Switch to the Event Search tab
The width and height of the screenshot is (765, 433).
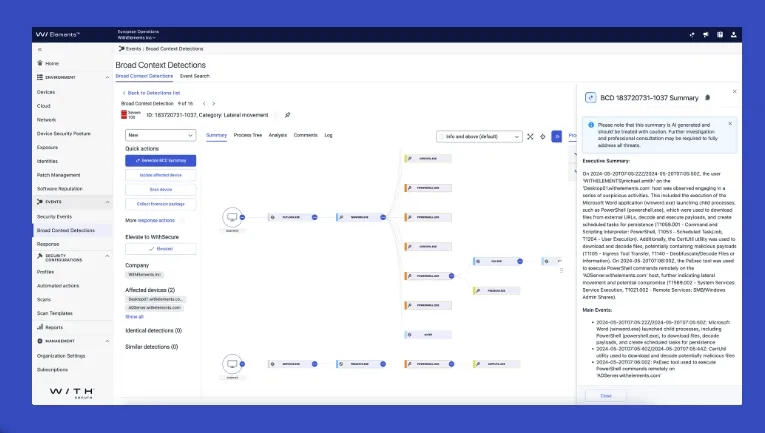click(x=195, y=76)
